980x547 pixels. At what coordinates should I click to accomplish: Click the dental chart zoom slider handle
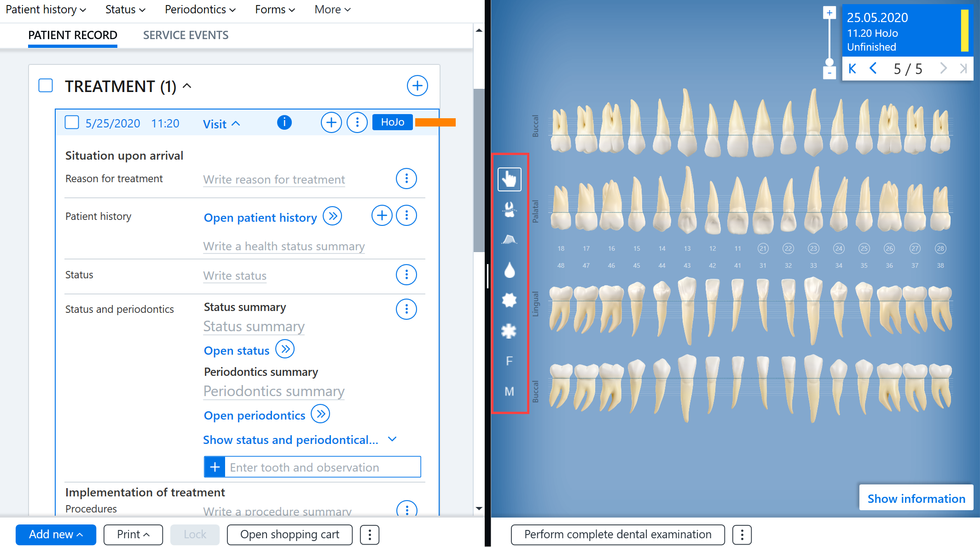coord(829,62)
